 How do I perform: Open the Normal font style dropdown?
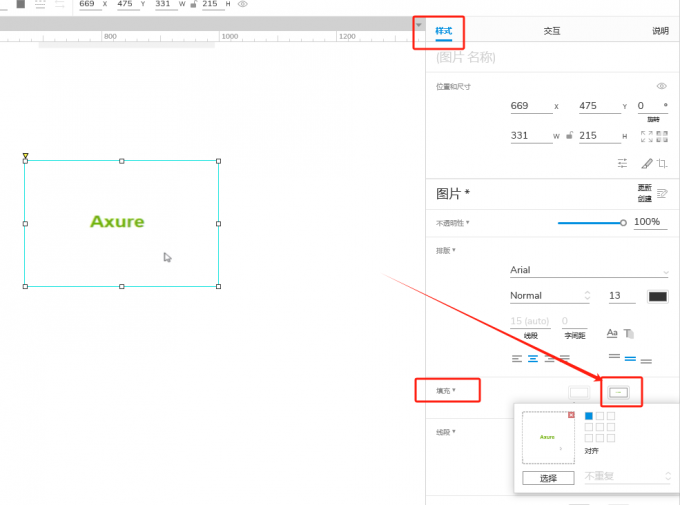(550, 296)
